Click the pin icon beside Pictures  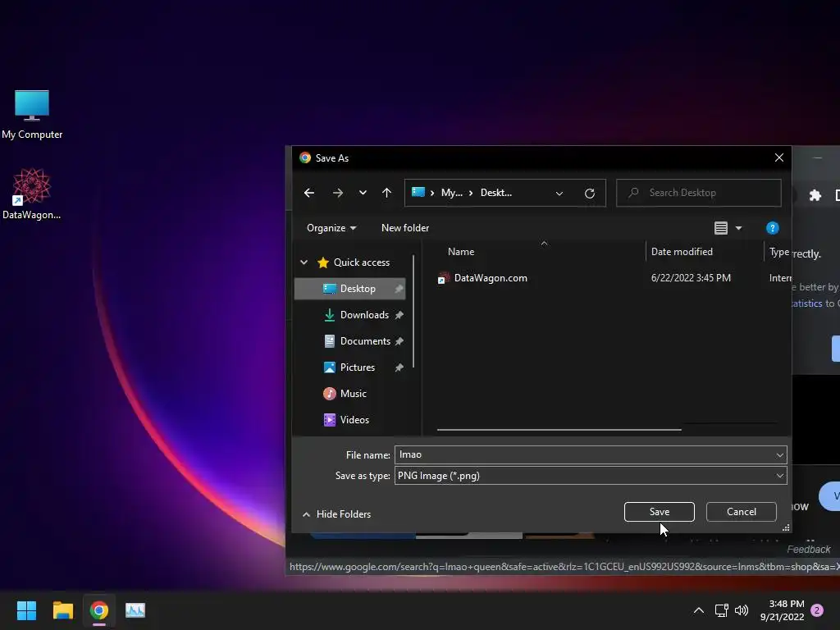click(x=399, y=367)
